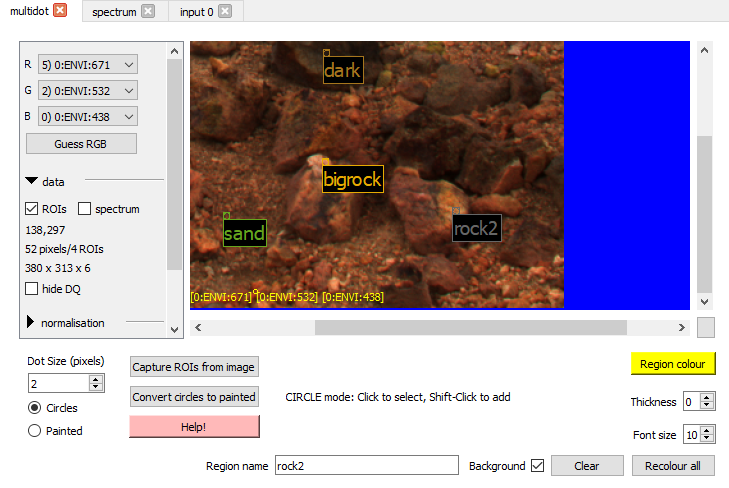The image size is (729, 488).
Task: Select the bigrock ROI label
Action: click(x=352, y=180)
